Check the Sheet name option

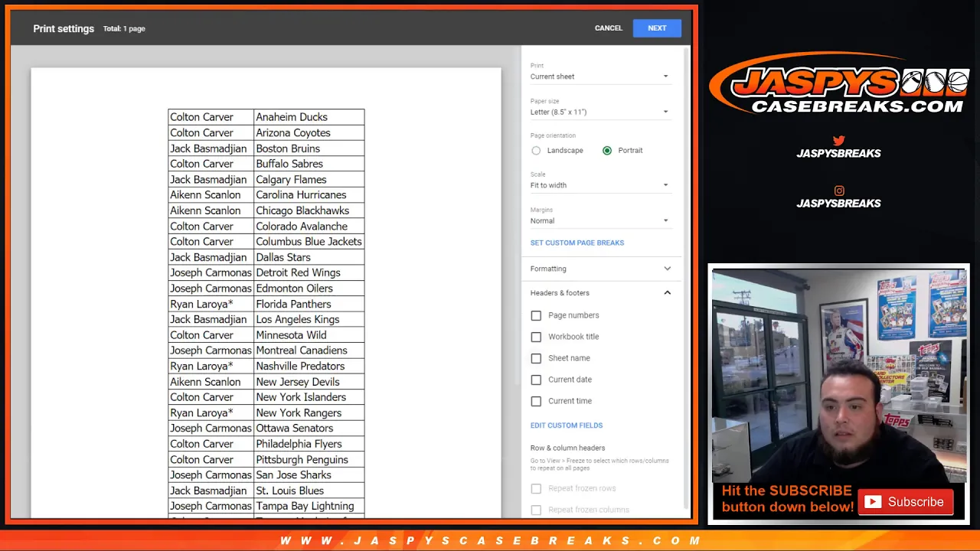tap(536, 358)
